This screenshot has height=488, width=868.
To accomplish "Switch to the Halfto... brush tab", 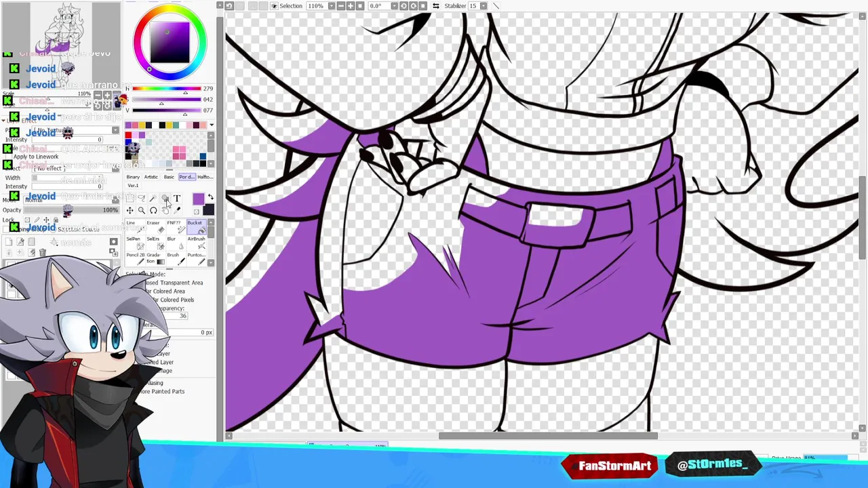I will coord(205,177).
